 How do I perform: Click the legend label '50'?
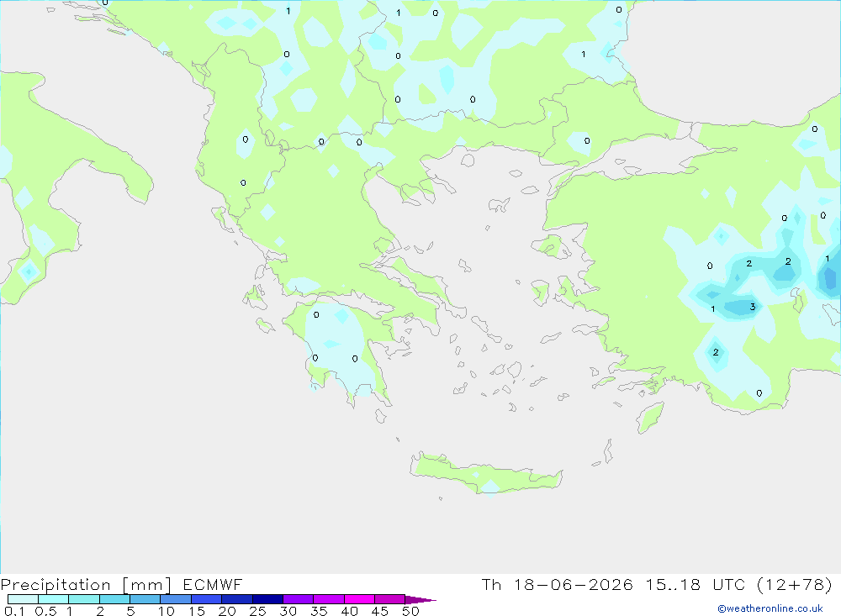coord(410,611)
